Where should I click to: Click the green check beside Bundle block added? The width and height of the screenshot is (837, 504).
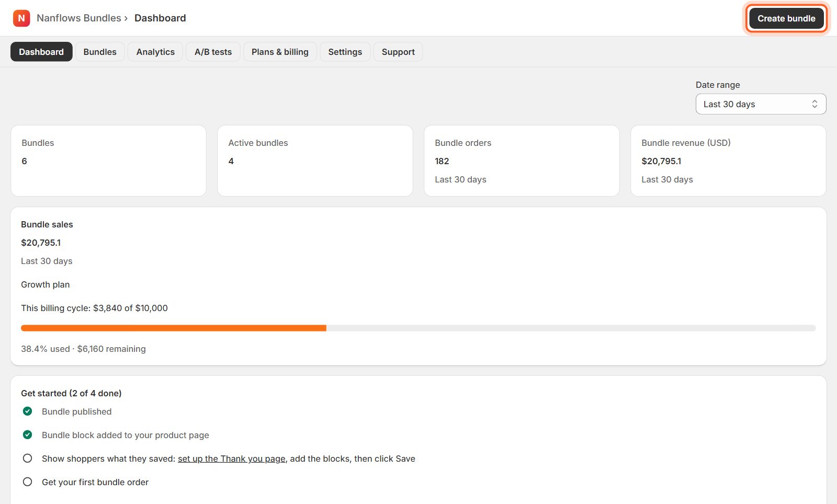[x=28, y=435]
